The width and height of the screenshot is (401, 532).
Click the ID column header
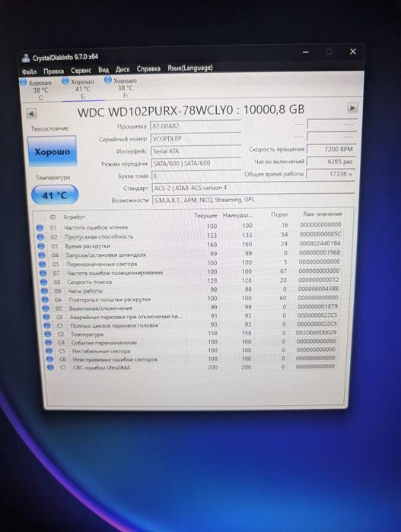pyautogui.click(x=53, y=217)
